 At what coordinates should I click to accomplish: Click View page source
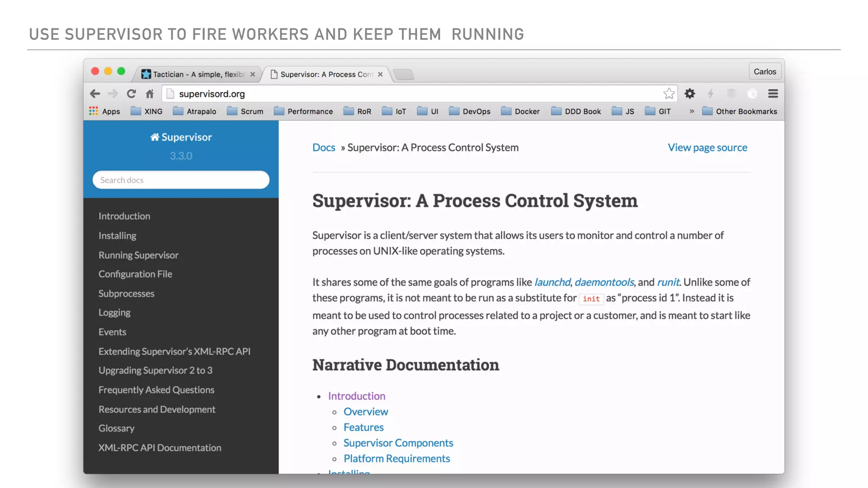point(707,147)
